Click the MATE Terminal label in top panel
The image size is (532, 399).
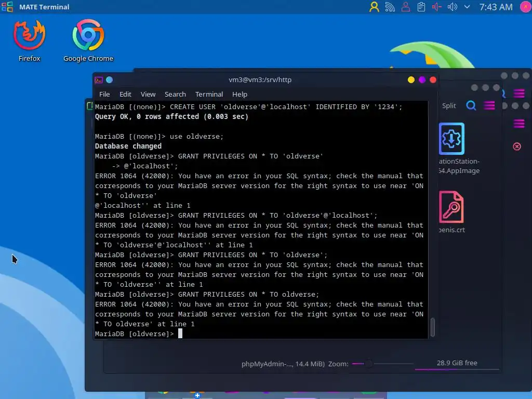[44, 7]
